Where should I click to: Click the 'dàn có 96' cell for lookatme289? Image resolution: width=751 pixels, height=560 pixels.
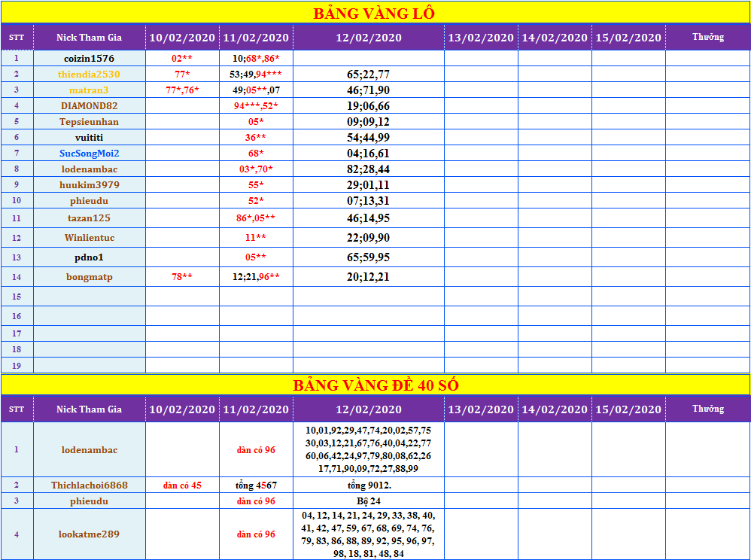256,534
